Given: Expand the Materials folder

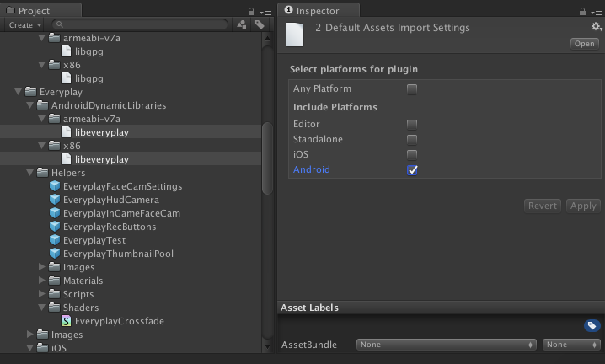Looking at the screenshot, I should pos(43,281).
